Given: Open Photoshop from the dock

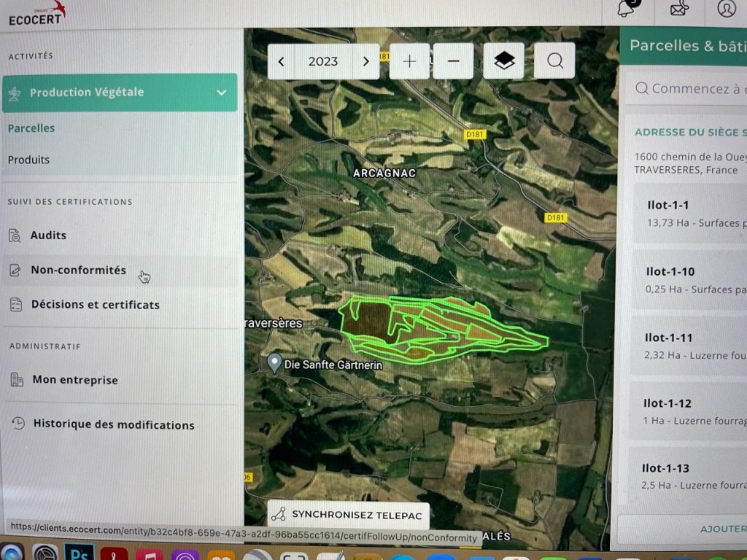Looking at the screenshot, I should (79, 552).
